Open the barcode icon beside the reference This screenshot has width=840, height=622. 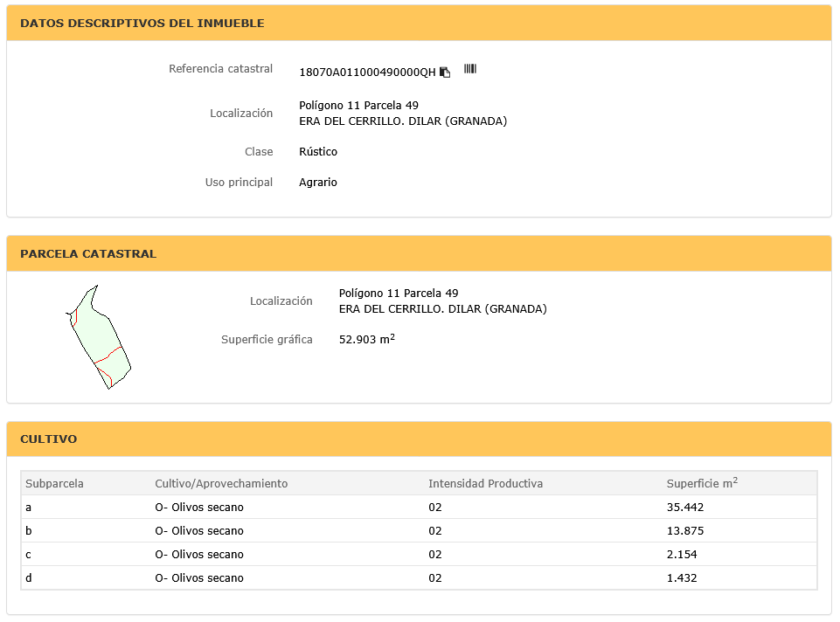tap(469, 68)
